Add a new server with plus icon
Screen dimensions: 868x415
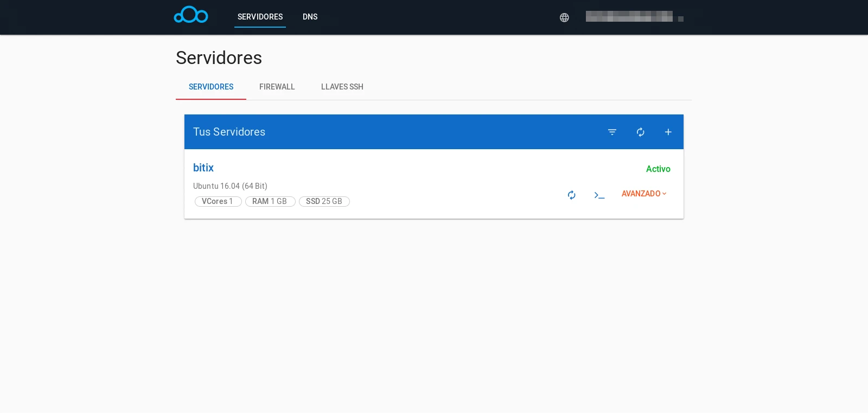[x=668, y=132]
